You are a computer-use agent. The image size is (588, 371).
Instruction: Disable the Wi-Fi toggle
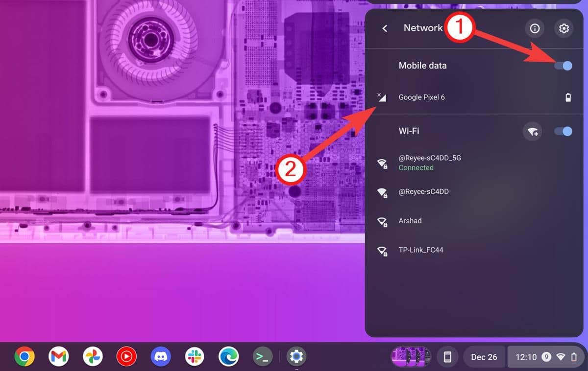click(x=563, y=131)
